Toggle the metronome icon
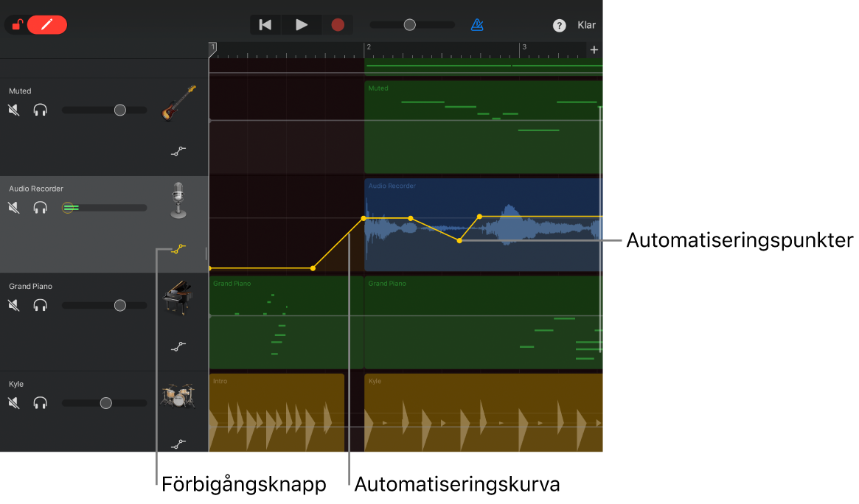The height and width of the screenshot is (504, 859). [477, 24]
